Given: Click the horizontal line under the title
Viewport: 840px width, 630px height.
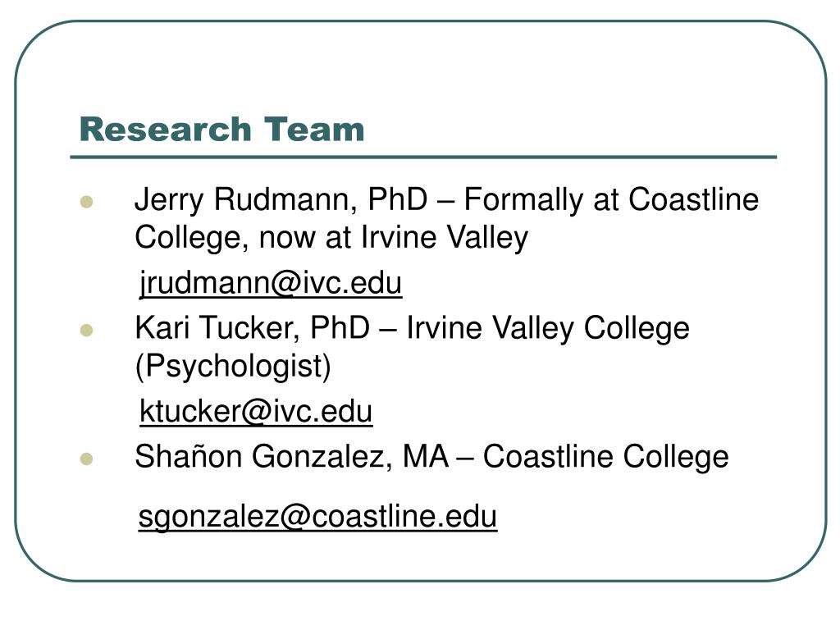Looking at the screenshot, I should 423,157.
